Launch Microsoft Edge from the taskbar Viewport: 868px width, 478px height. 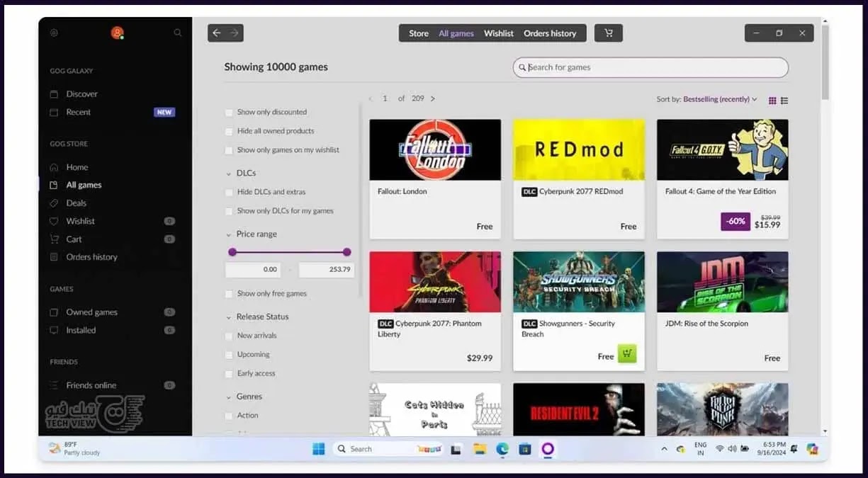pos(502,449)
